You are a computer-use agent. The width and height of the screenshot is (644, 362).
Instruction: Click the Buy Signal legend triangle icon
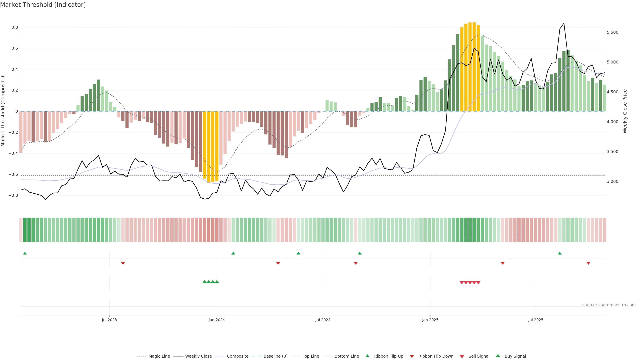coord(498,356)
